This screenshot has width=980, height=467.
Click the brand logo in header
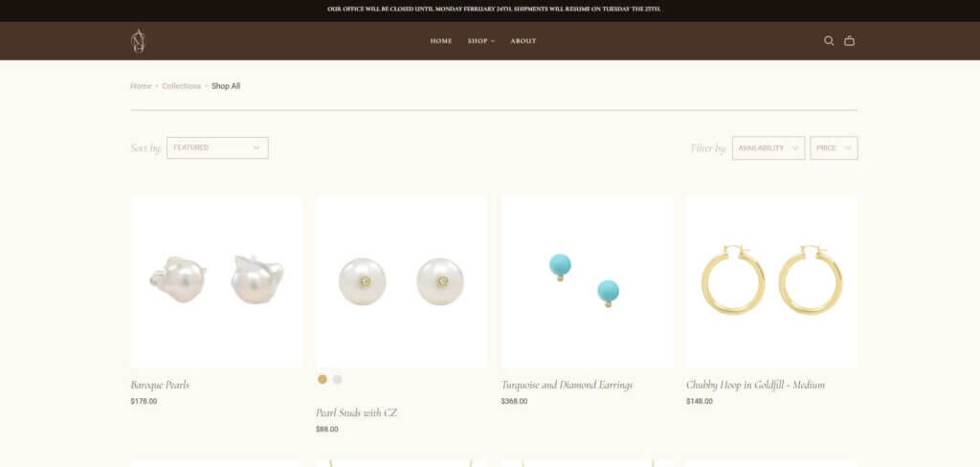point(138,40)
